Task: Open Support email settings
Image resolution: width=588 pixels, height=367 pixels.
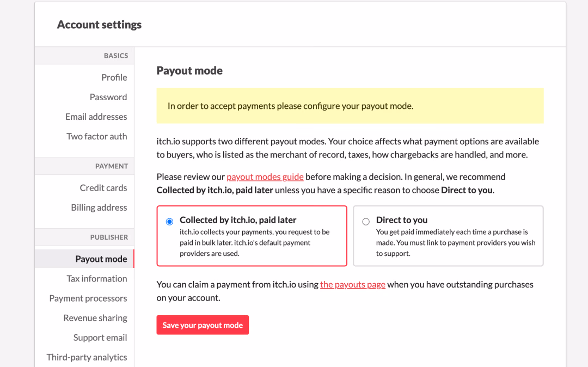Action: pos(100,338)
